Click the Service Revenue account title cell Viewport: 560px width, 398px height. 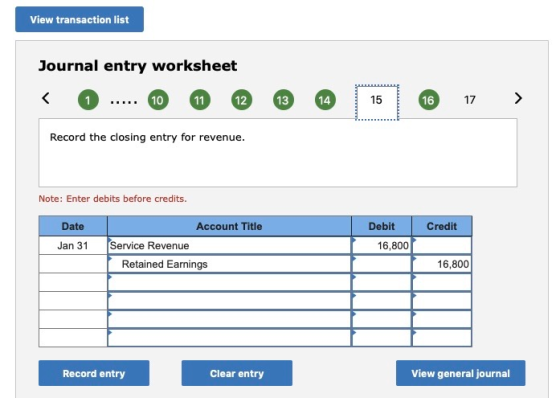pos(229,245)
